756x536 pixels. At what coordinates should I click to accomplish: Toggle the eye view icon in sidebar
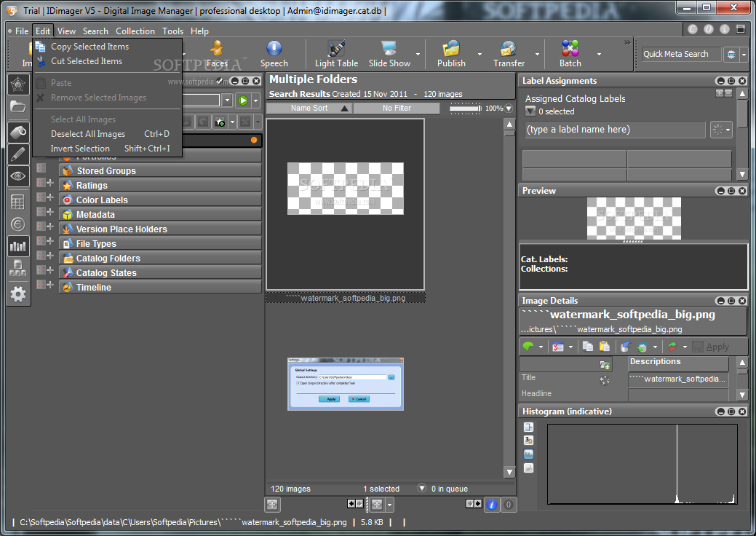[x=18, y=176]
